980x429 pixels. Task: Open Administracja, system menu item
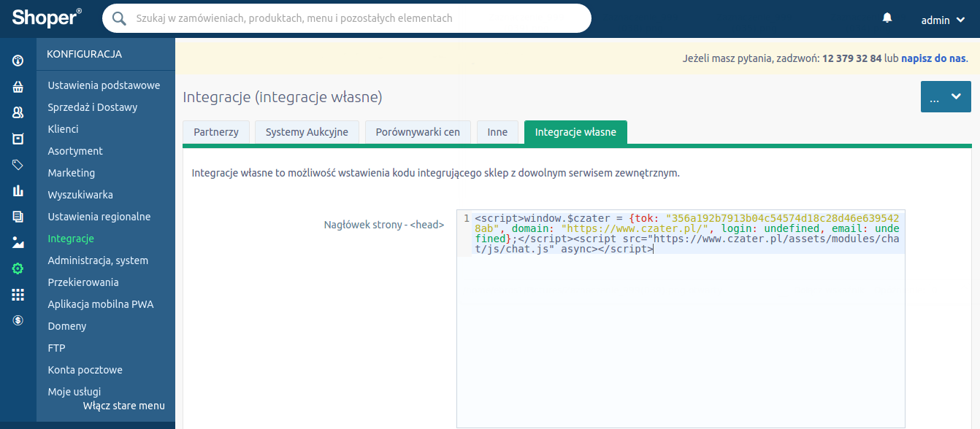[98, 260]
